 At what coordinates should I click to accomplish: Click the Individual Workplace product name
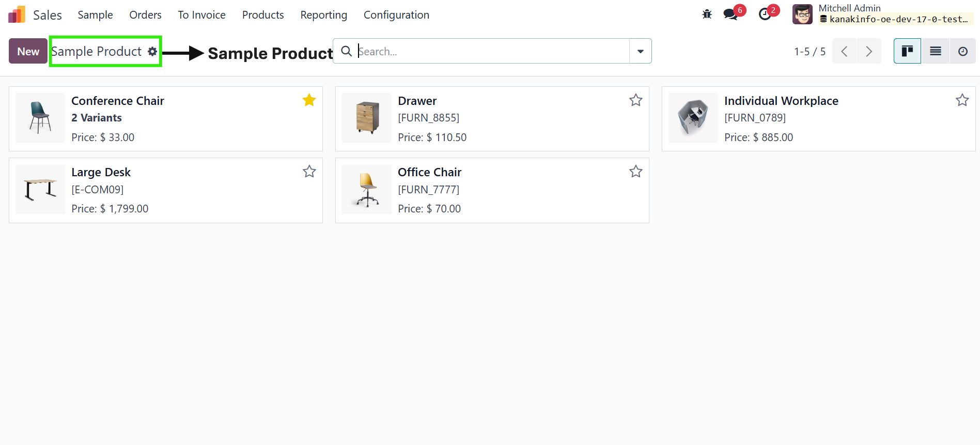781,101
